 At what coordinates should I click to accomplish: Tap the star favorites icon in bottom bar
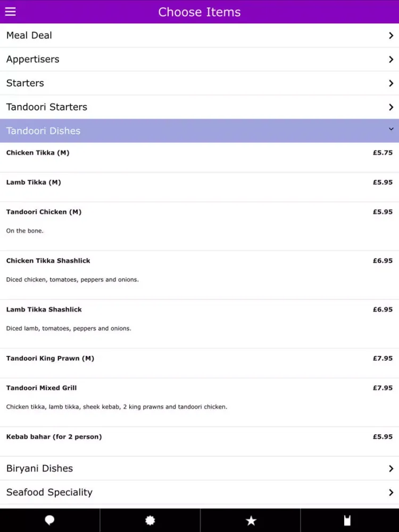(251, 520)
